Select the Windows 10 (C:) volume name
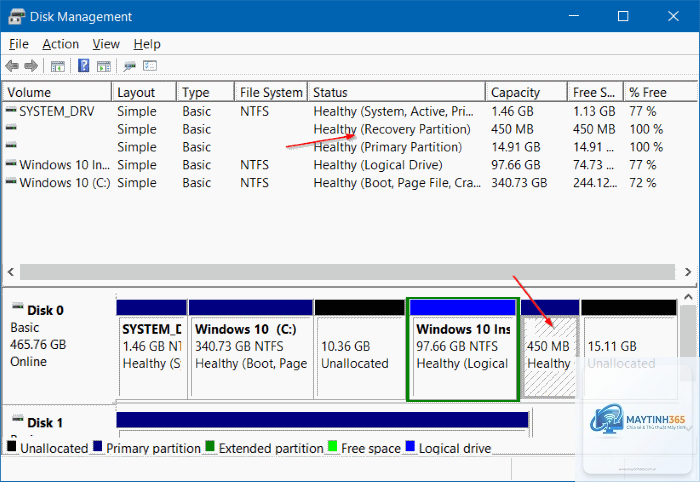The image size is (700, 482). (x=65, y=183)
